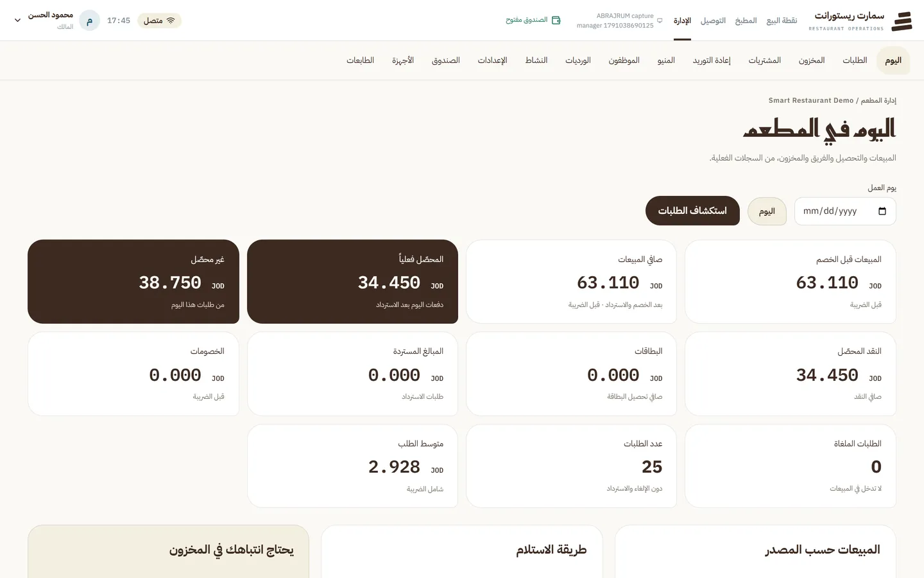
Task: Switch to the اليوم tab
Action: pos(893,60)
